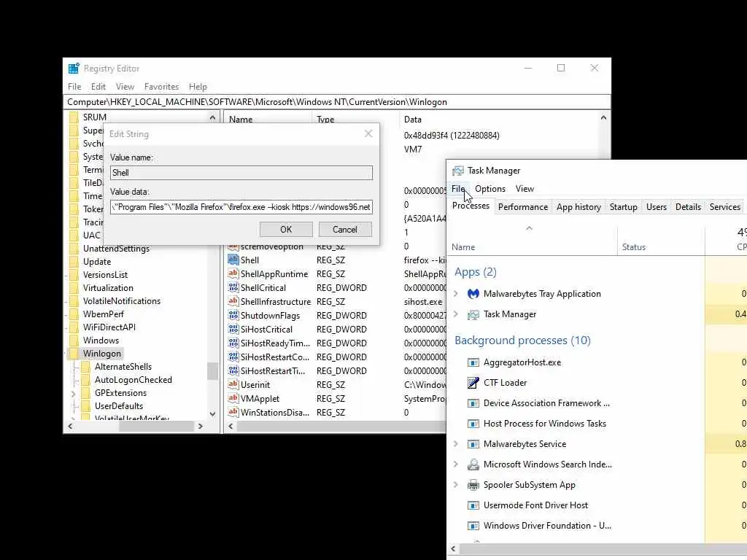This screenshot has width=747, height=560.
Task: Click the Registry Editor title bar icon
Action: pos(74,68)
